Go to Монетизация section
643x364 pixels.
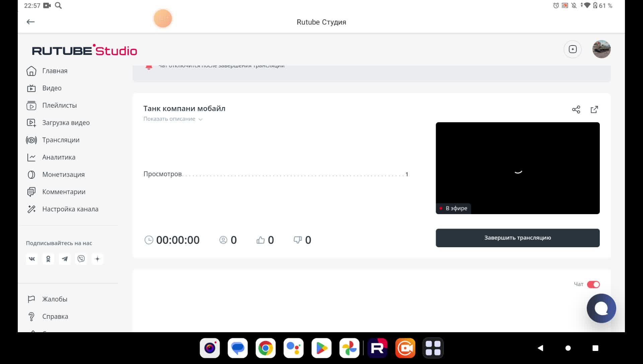coord(63,175)
